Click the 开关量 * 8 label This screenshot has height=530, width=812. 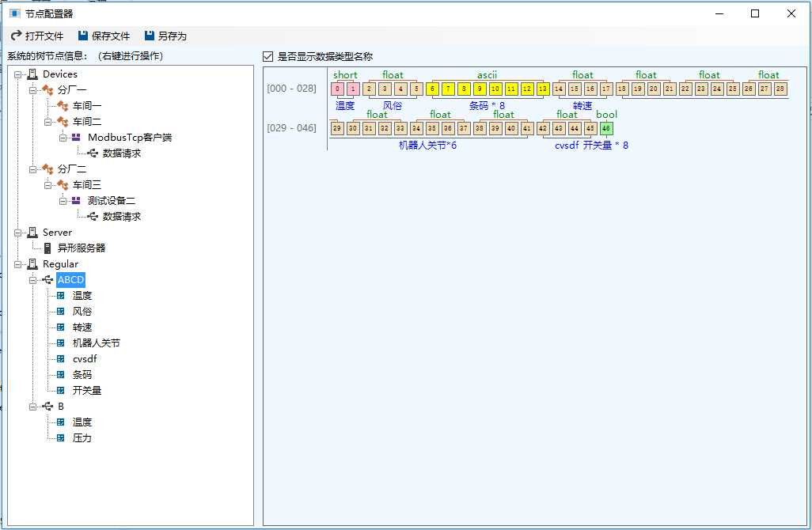[x=606, y=146]
